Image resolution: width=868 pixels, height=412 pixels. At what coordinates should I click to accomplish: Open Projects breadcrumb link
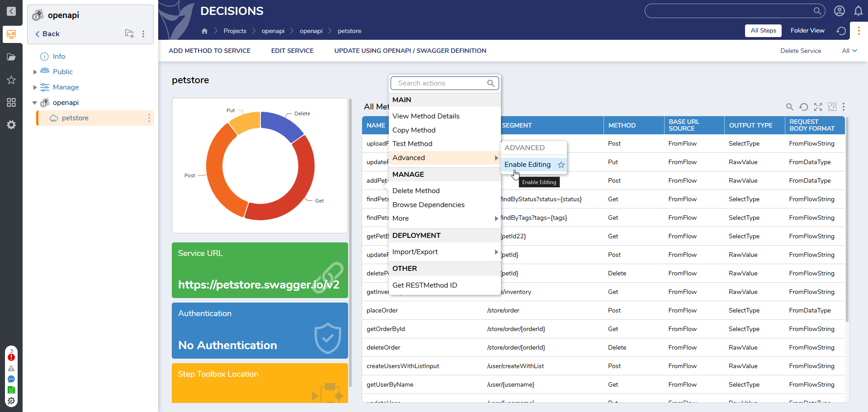point(235,31)
